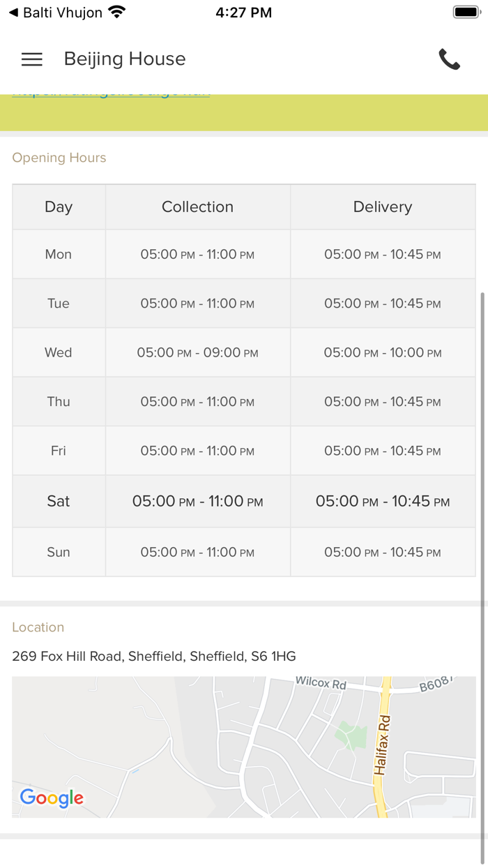Click the Google logo on map

52,798
